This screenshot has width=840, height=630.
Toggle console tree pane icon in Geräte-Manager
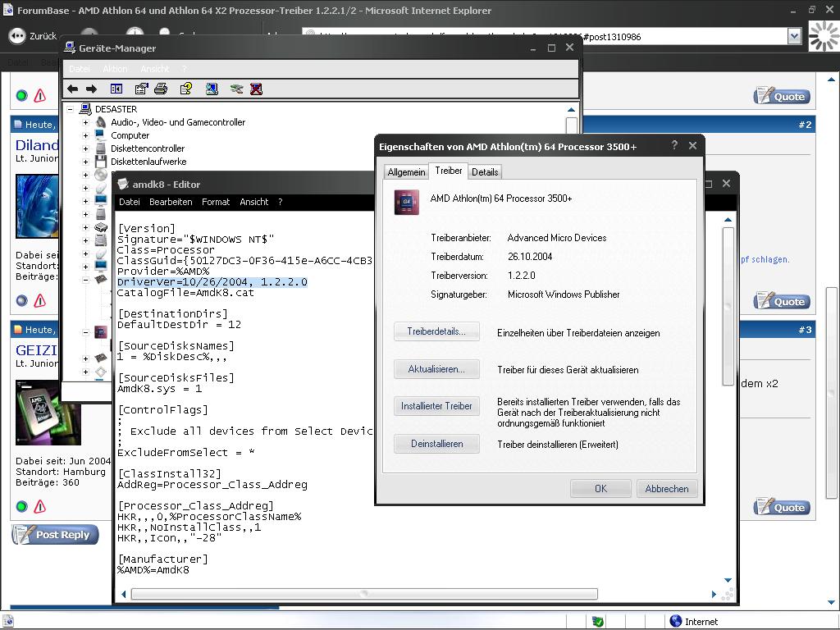coord(116,89)
